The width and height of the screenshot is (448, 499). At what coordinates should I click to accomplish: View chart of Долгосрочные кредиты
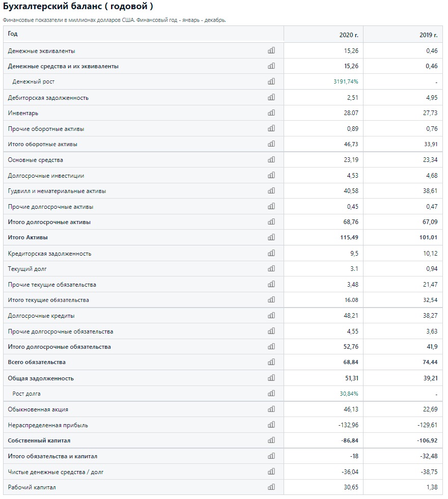pyautogui.click(x=271, y=315)
